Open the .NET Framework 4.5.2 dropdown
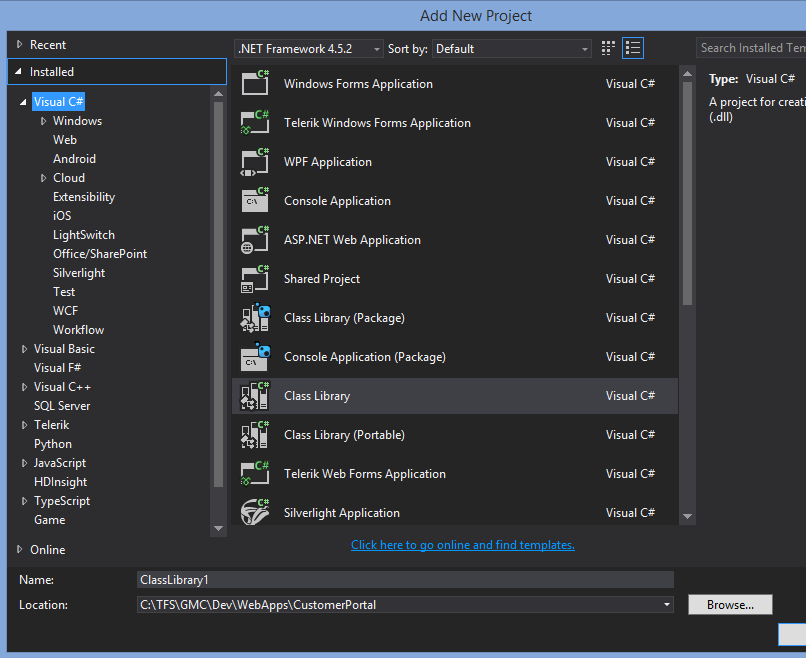The image size is (806, 658). pos(309,49)
